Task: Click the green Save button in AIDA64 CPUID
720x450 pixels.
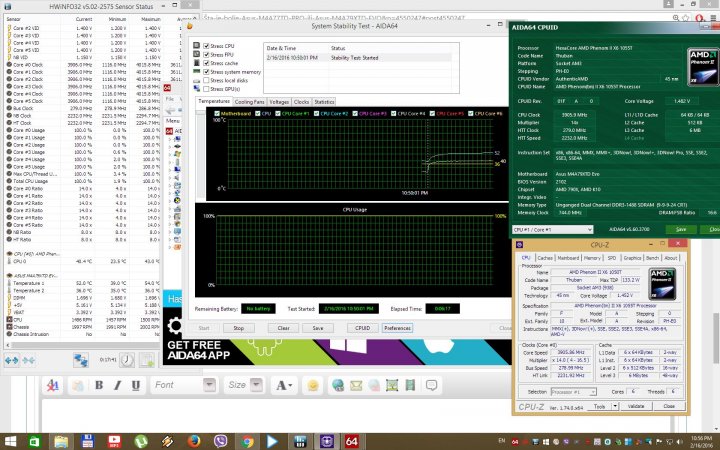Action: [x=681, y=230]
